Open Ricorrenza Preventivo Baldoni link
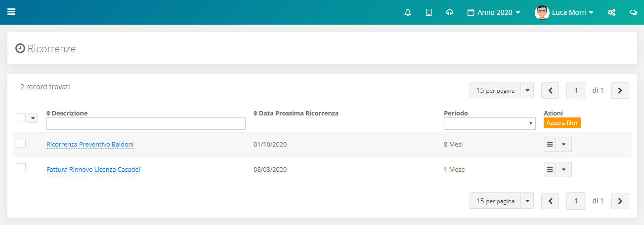The image size is (644, 225). (x=90, y=145)
